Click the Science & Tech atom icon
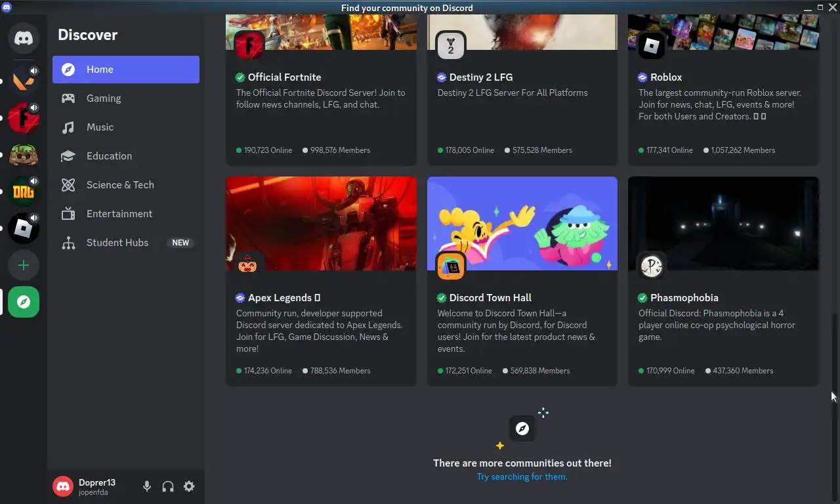 pos(68,185)
